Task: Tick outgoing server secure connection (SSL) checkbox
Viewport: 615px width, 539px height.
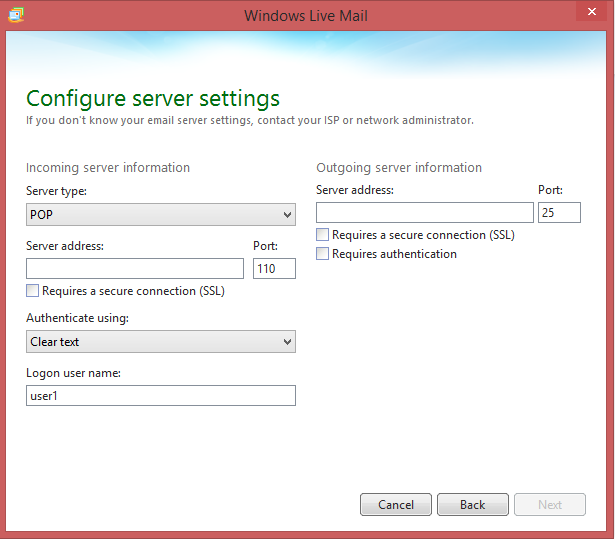Action: click(323, 235)
